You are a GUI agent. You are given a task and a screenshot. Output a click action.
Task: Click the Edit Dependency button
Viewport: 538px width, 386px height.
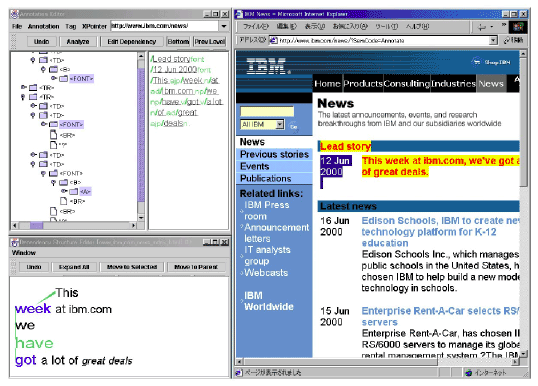(x=131, y=42)
